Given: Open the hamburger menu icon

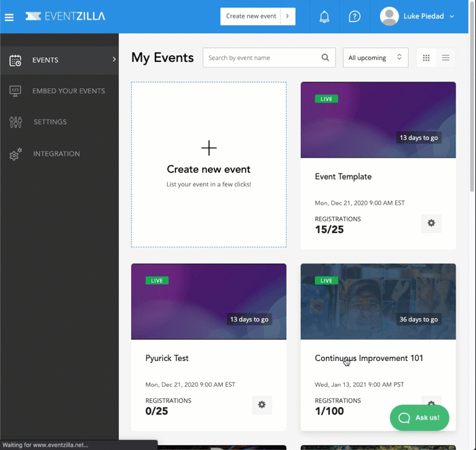Looking at the screenshot, I should [9, 17].
